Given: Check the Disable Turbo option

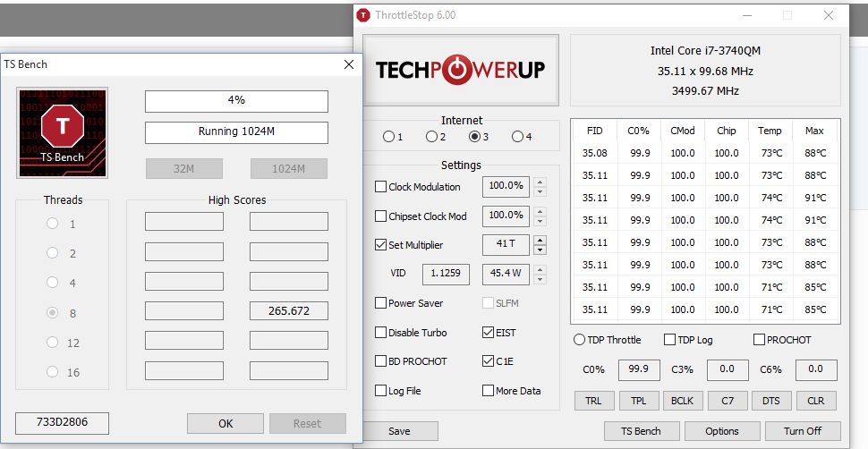Looking at the screenshot, I should (381, 332).
